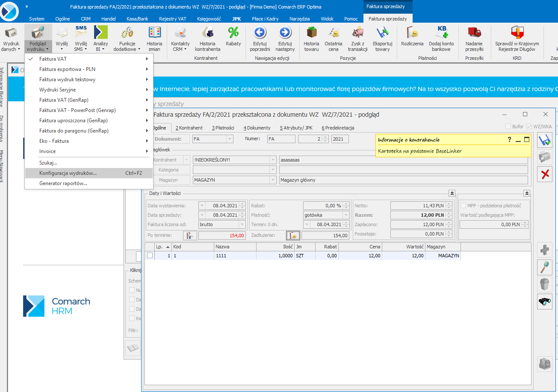Switch to 2 Kontrahent tab
This screenshot has width=558, height=392.
click(189, 128)
